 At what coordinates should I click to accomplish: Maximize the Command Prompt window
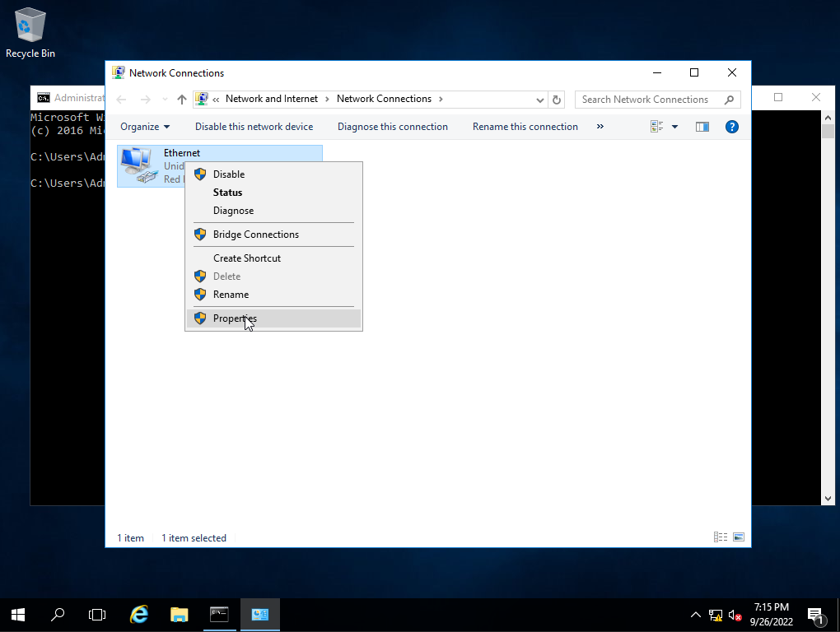(778, 97)
